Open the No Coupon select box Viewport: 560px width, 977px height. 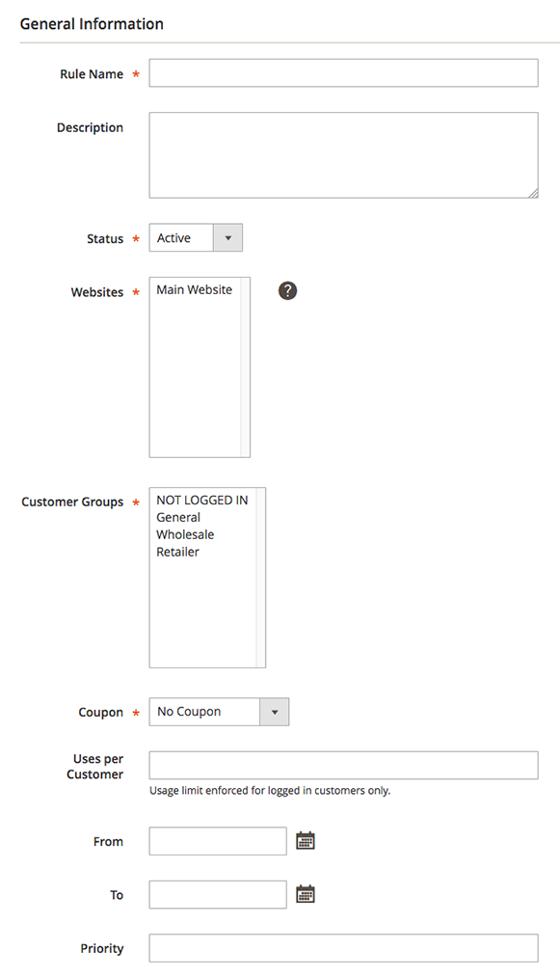219,712
